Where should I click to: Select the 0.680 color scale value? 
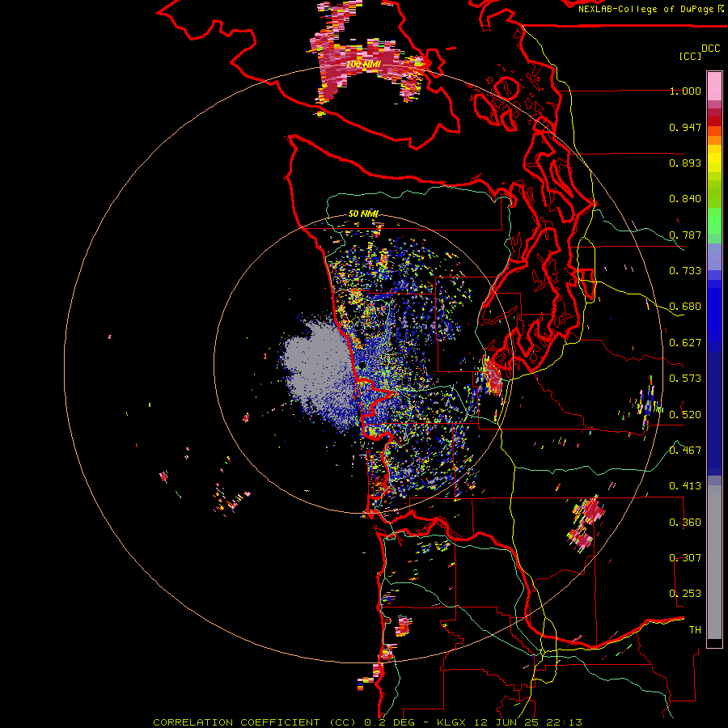(x=685, y=307)
